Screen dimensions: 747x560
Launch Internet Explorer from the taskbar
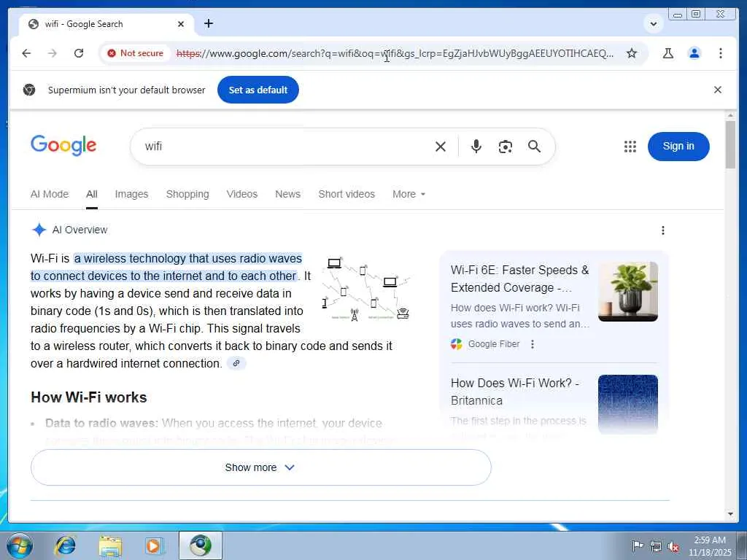point(65,545)
